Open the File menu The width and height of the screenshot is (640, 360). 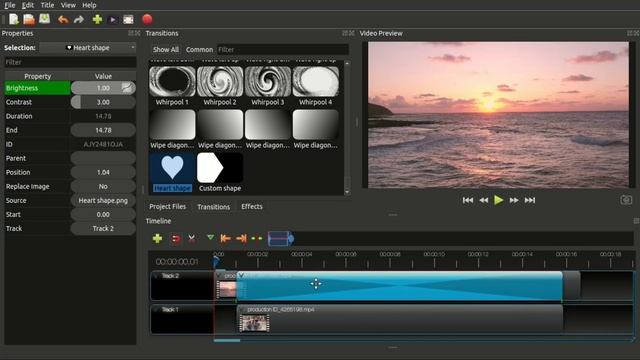[9, 5]
